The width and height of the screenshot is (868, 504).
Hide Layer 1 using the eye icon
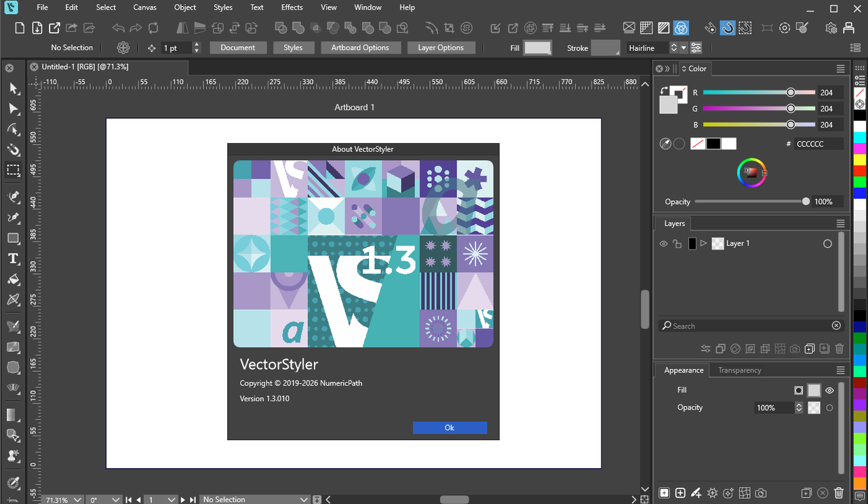click(664, 244)
